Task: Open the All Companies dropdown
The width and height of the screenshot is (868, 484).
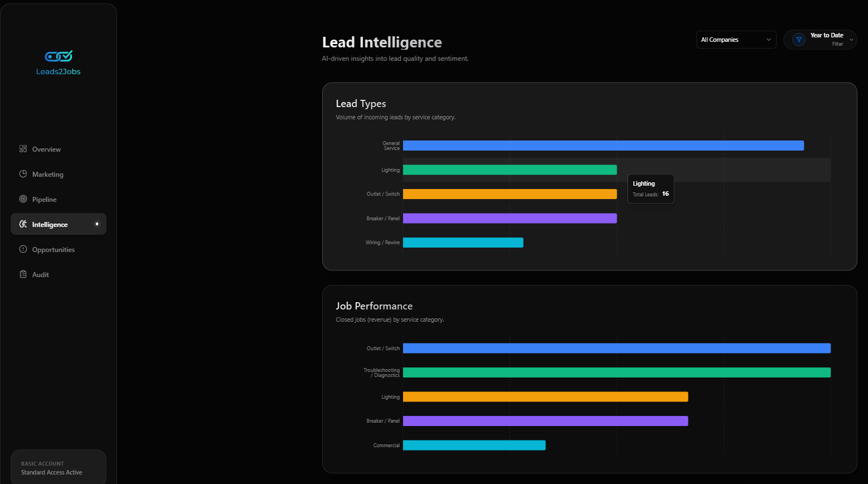Action: pyautogui.click(x=736, y=40)
